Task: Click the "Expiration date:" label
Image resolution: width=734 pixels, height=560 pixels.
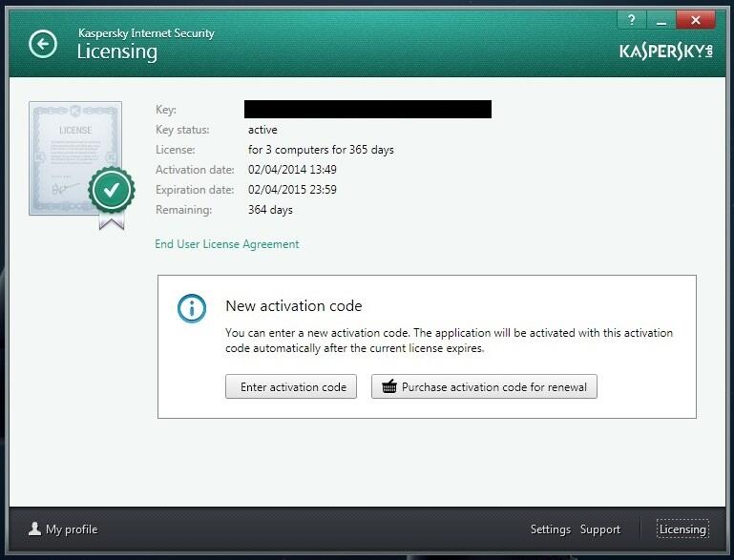Action: (x=195, y=190)
